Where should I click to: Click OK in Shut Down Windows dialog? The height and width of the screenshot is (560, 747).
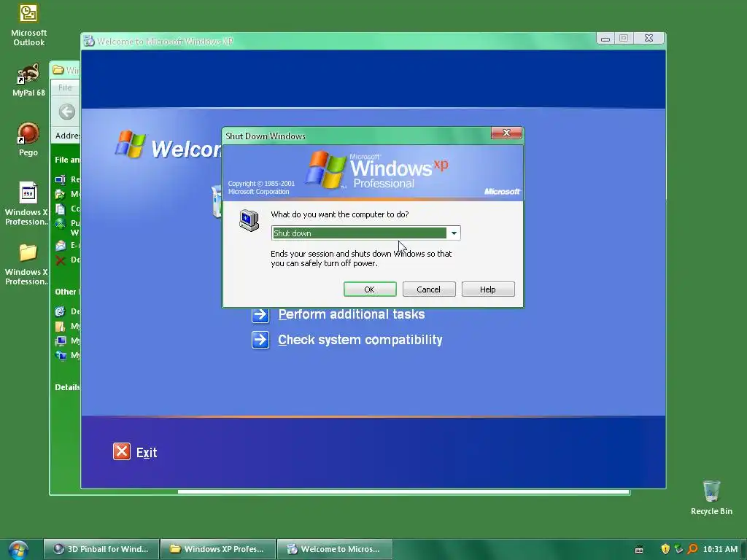coord(370,289)
